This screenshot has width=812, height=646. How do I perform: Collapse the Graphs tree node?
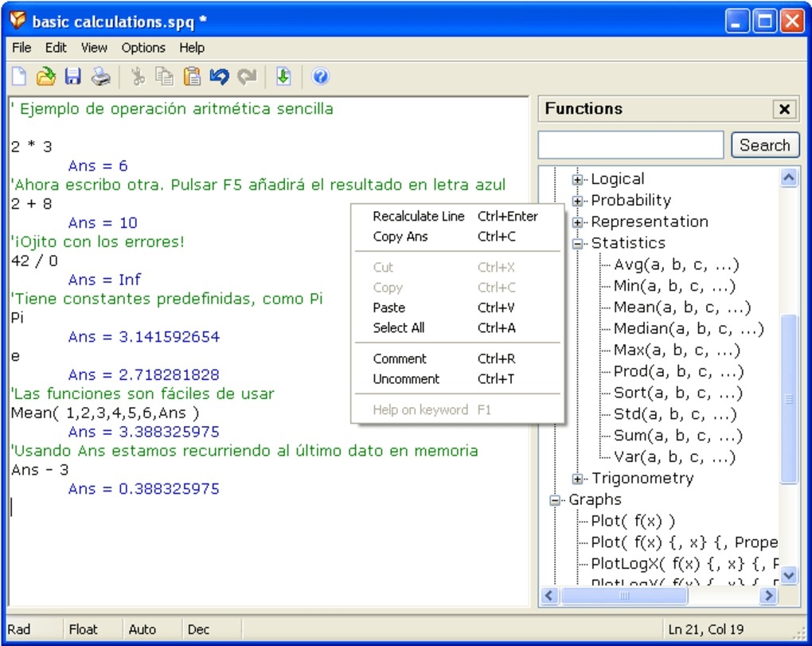555,500
